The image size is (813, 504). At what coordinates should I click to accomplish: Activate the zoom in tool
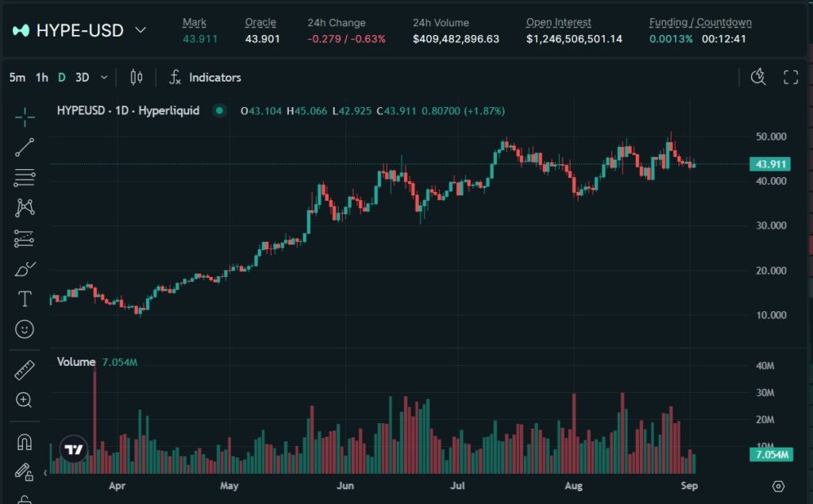[25, 400]
